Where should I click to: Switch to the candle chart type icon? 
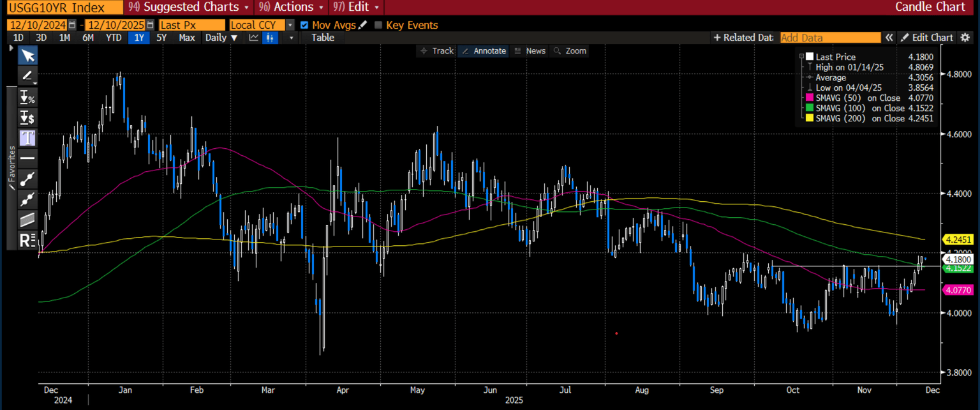pyautogui.click(x=271, y=38)
